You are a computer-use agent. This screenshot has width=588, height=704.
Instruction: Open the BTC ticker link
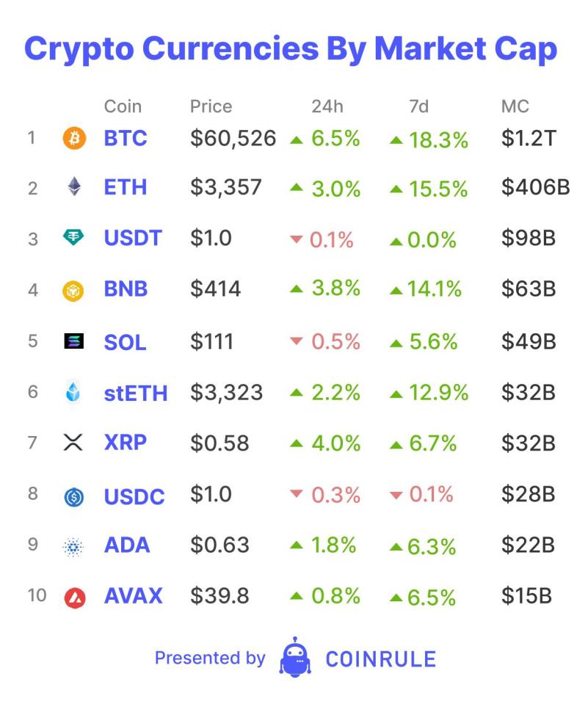126,138
